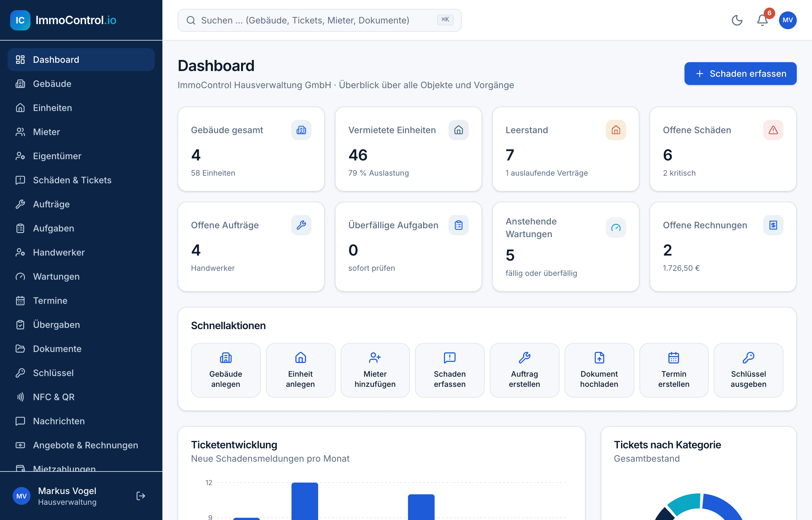Toggle dark mode with the moon icon

(737, 20)
